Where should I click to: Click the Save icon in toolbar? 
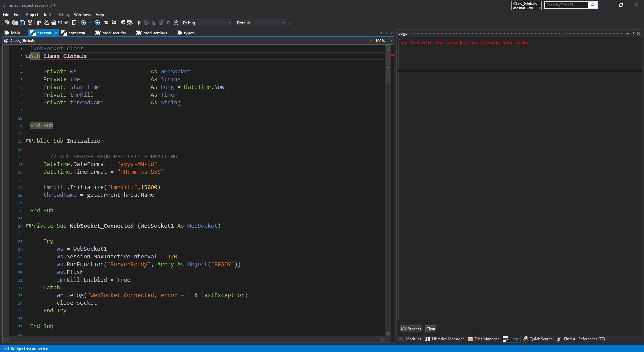click(x=22, y=23)
